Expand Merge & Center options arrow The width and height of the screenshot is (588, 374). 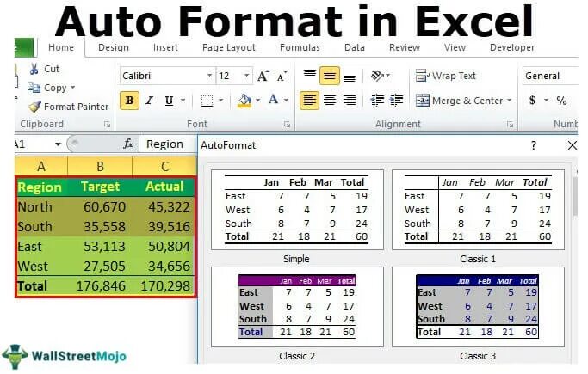tap(510, 101)
